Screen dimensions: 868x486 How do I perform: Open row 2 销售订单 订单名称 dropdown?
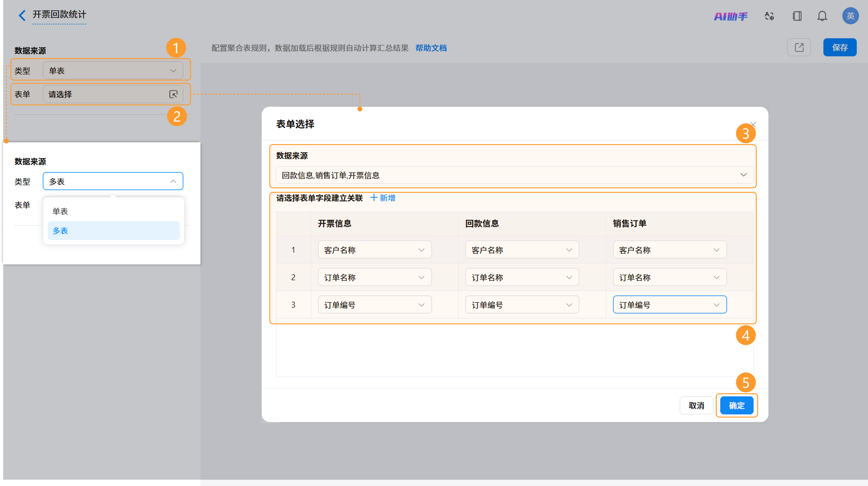(x=670, y=277)
